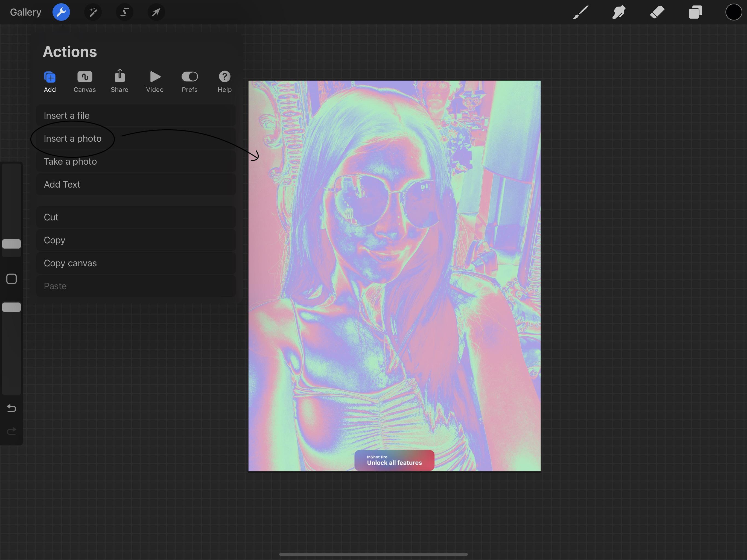Tap the square modify button on sidebar
747x560 pixels.
[11, 279]
